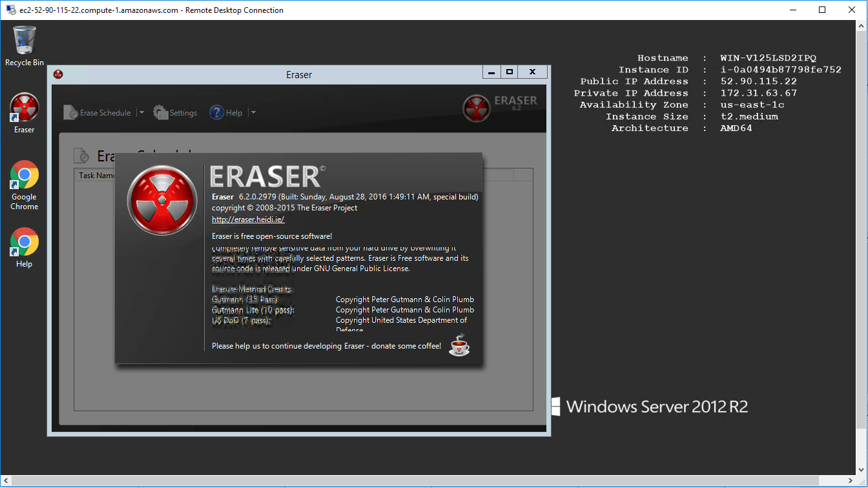Expand the dropdown arrow beside toolbar Help
868x488 pixels.
[x=253, y=113]
